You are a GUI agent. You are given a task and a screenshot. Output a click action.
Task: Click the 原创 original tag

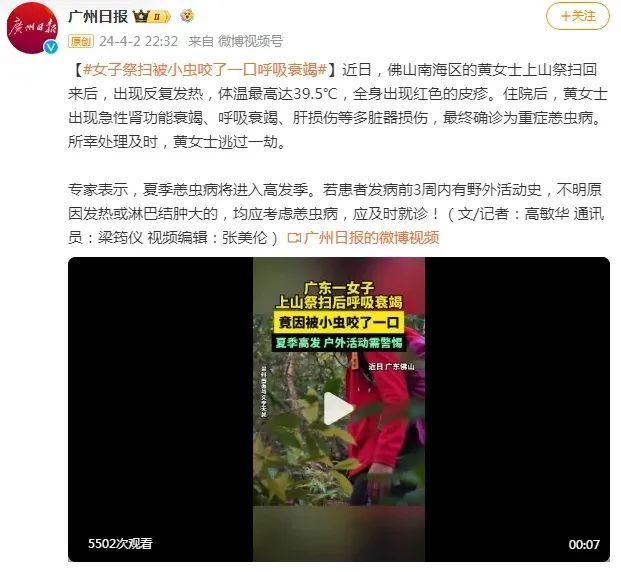pyautogui.click(x=81, y=41)
